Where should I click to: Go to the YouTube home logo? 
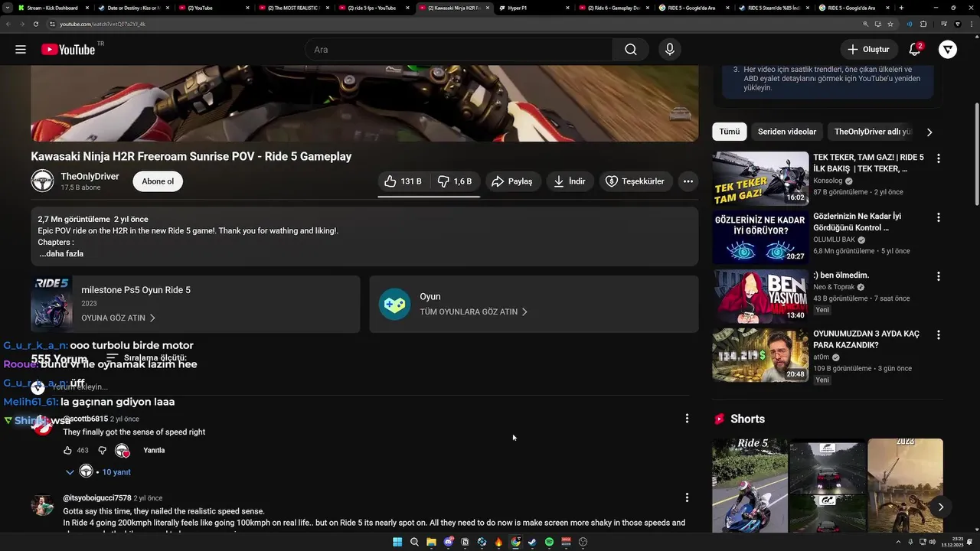[x=68, y=50]
